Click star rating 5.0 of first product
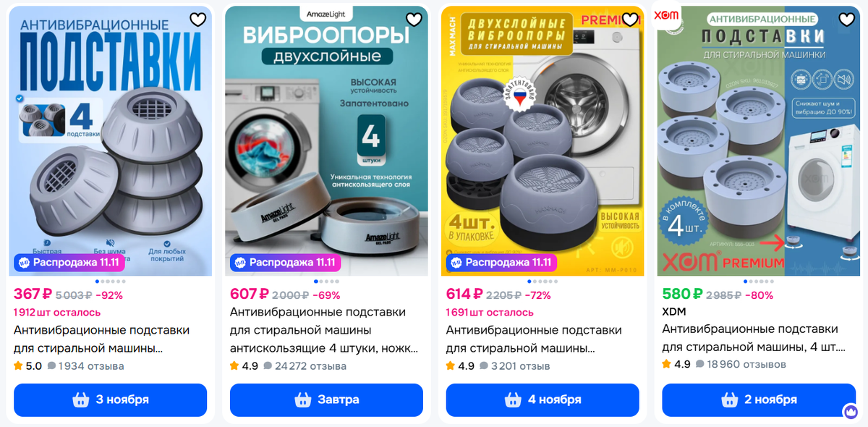This screenshot has height=427, width=868. coord(28,366)
